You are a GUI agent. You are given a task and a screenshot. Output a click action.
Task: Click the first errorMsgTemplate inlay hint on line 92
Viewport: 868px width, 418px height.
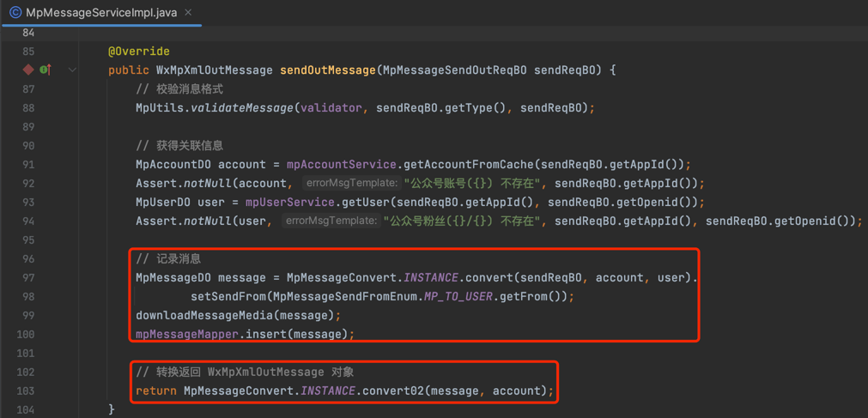click(352, 183)
